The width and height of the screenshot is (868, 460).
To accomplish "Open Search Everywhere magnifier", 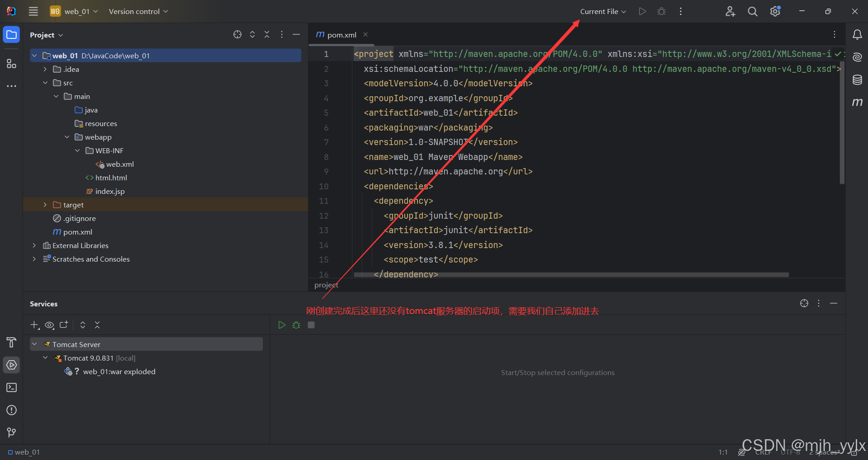I will 752,11.
